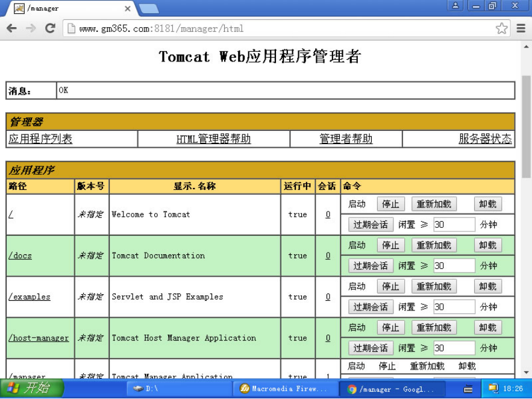Expire /host-manager sessions with 过期会话
This screenshot has width=532, height=399.
click(x=371, y=348)
